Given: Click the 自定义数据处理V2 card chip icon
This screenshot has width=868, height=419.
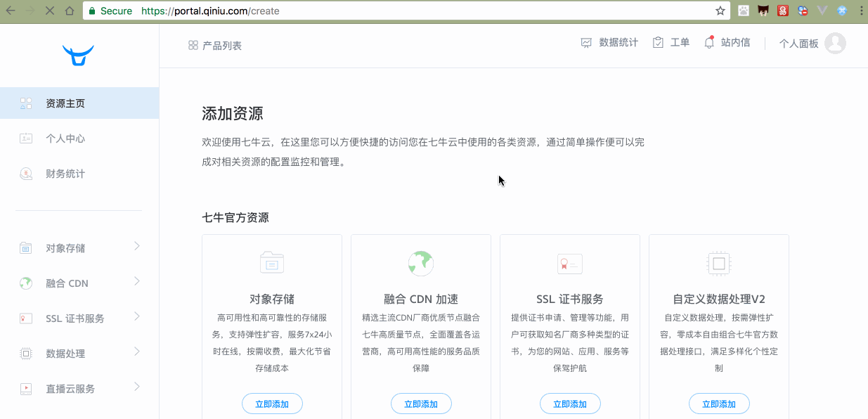Looking at the screenshot, I should tap(719, 264).
